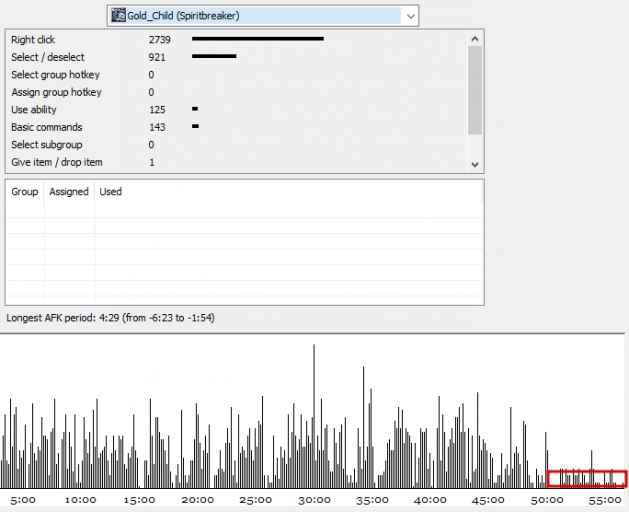Click the 45:00 mark on timeline
Screen dimensions: 629x512
[488, 500]
